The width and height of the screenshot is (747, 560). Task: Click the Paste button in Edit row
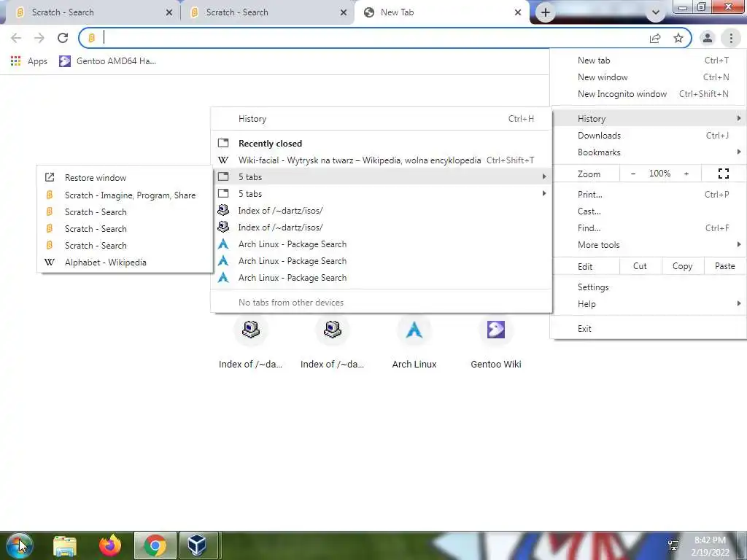tap(724, 266)
